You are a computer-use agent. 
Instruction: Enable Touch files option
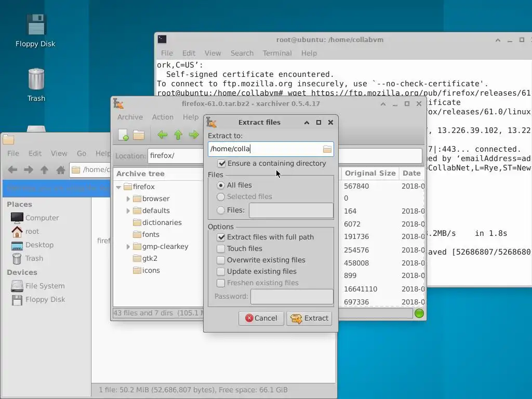point(221,249)
